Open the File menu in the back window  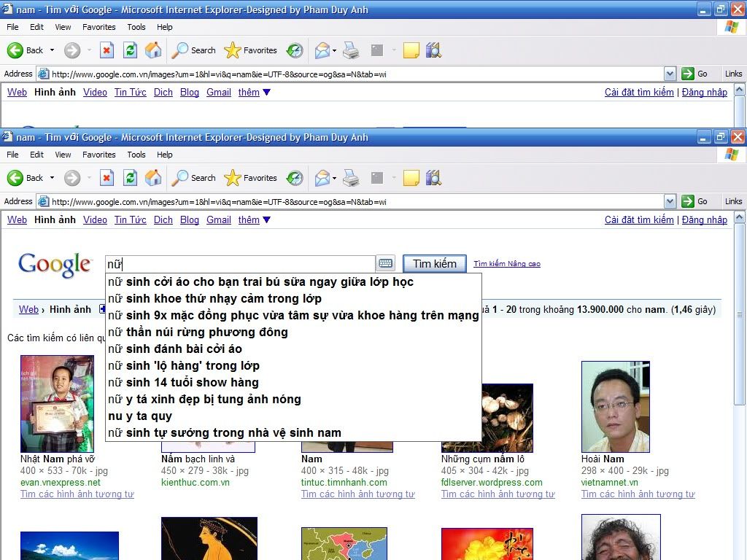[12, 27]
